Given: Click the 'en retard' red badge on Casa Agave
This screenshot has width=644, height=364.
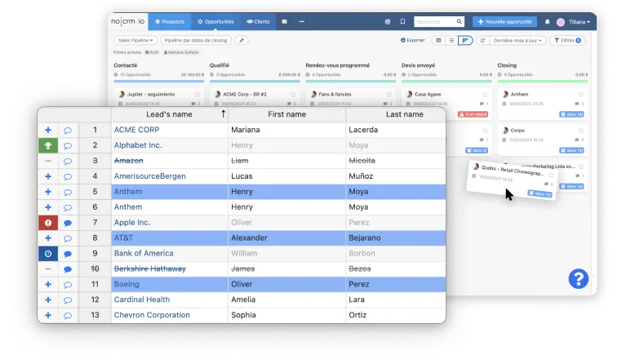Looking at the screenshot, I should click(473, 114).
